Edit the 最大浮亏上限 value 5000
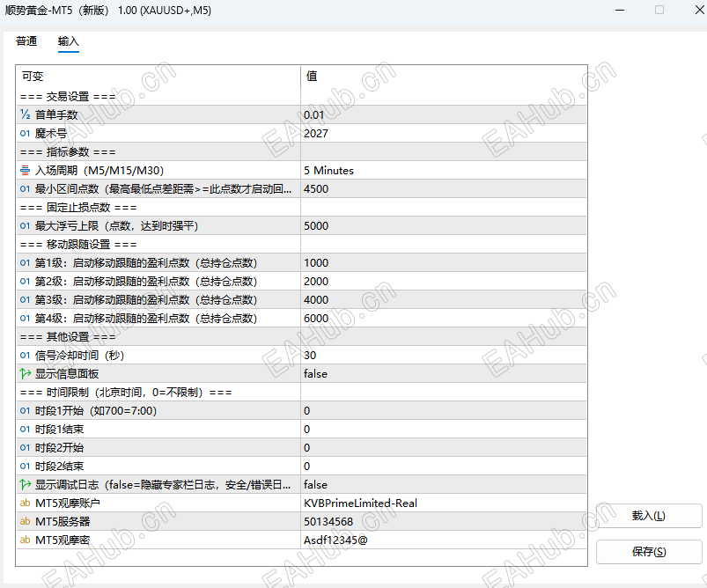707x588 pixels. click(444, 226)
